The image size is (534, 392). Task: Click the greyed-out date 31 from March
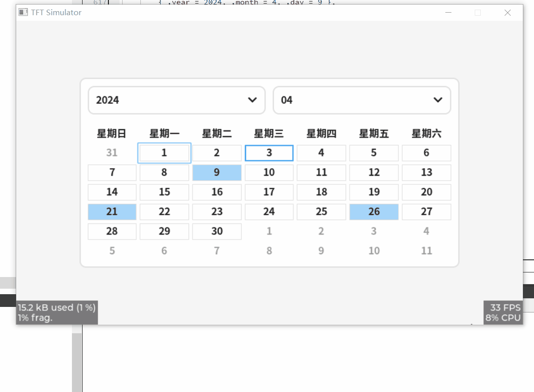[x=112, y=152]
